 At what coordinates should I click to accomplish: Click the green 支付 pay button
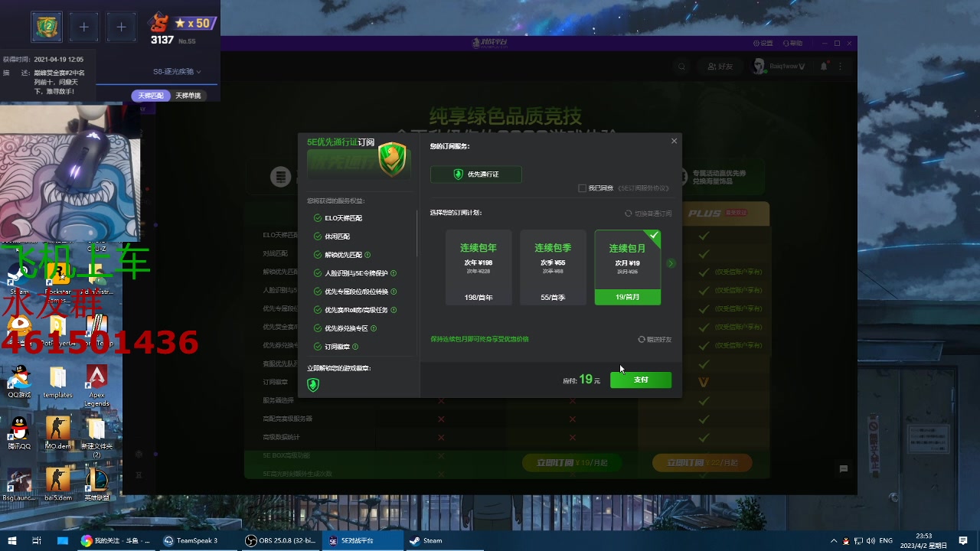point(641,380)
